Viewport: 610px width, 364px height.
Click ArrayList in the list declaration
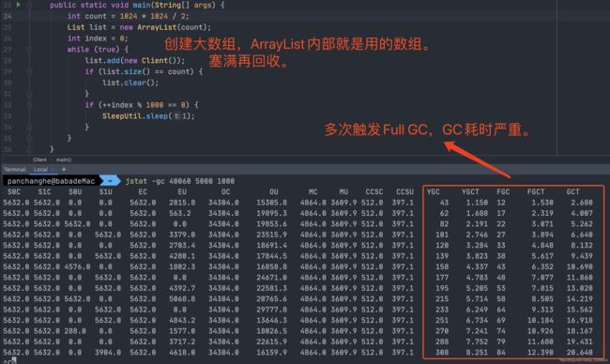157,27
